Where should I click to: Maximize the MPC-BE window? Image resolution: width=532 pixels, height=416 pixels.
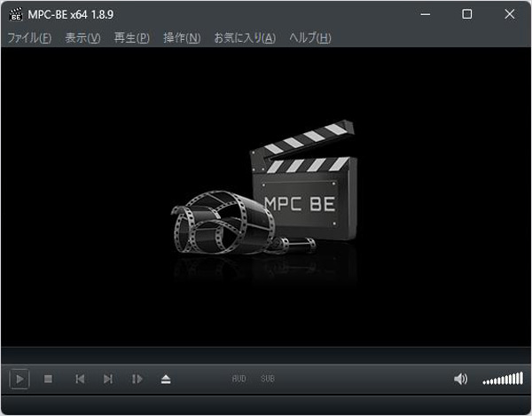click(467, 14)
